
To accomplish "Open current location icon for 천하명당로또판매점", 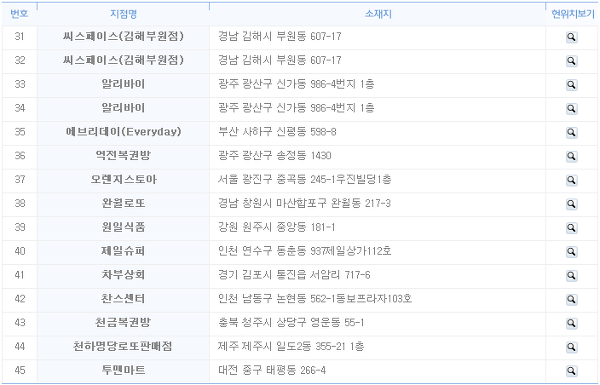I will (x=571, y=347).
